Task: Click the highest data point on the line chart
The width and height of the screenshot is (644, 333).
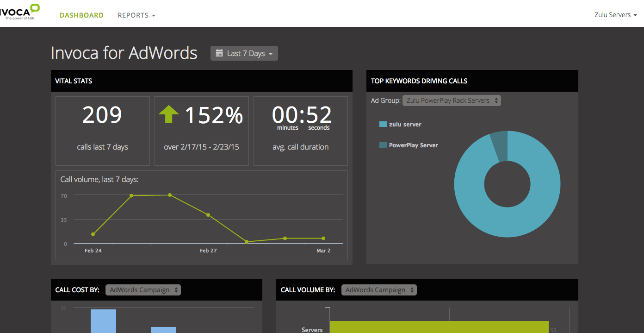Action: point(170,195)
